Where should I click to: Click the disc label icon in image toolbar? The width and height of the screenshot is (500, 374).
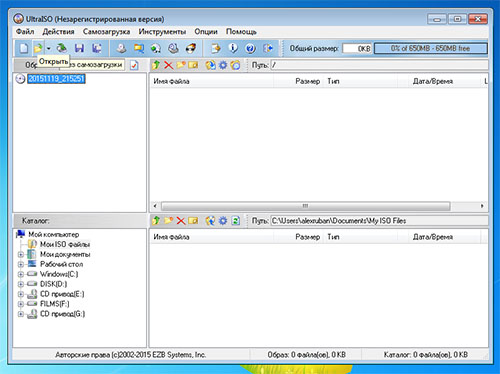(x=235, y=65)
